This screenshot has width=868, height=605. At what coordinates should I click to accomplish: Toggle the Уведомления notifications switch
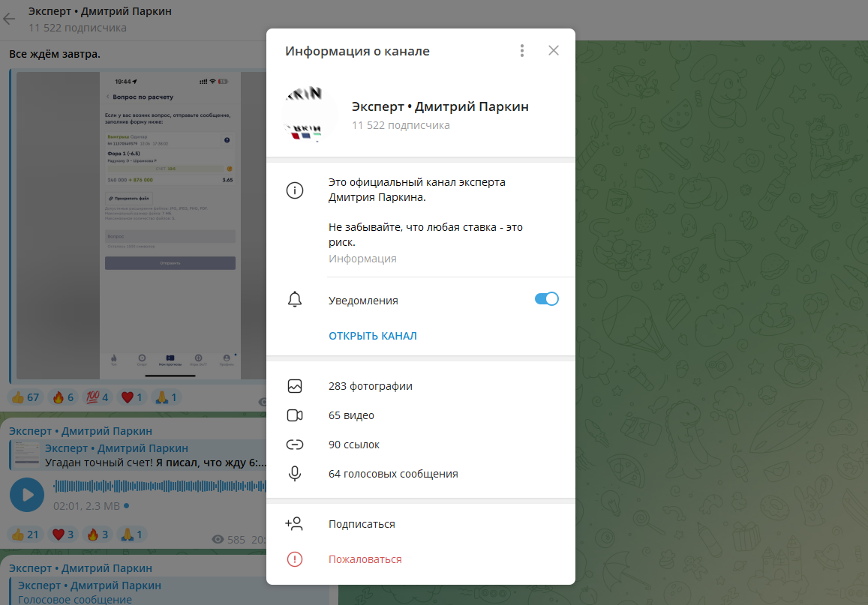pos(546,299)
